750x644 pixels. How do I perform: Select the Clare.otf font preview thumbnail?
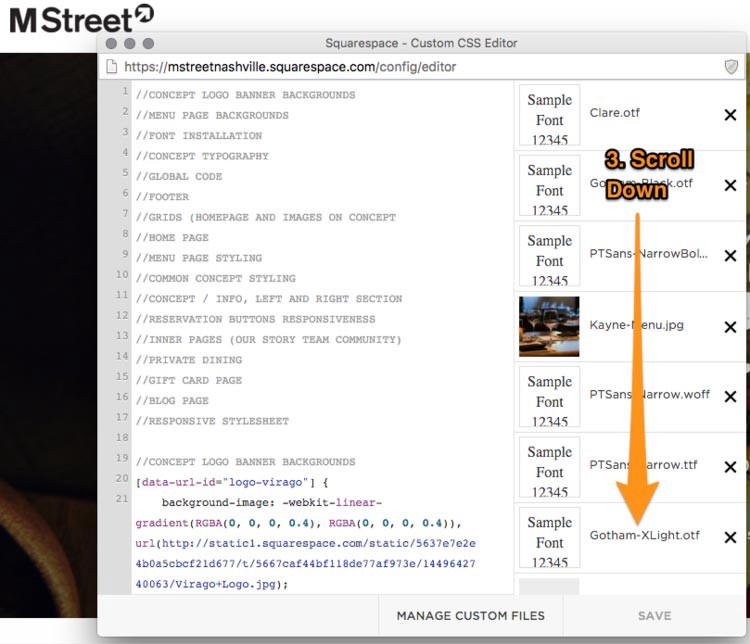point(549,115)
